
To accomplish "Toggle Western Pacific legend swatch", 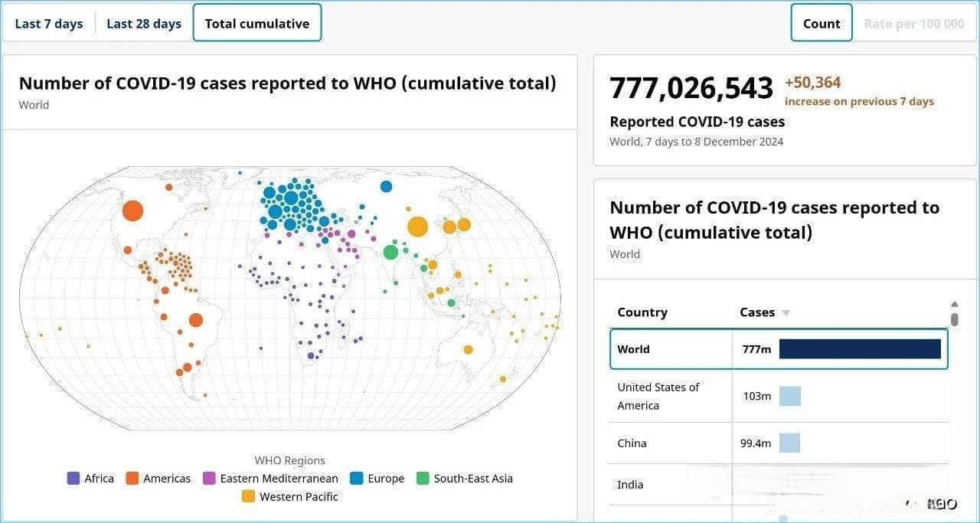I will [249, 497].
